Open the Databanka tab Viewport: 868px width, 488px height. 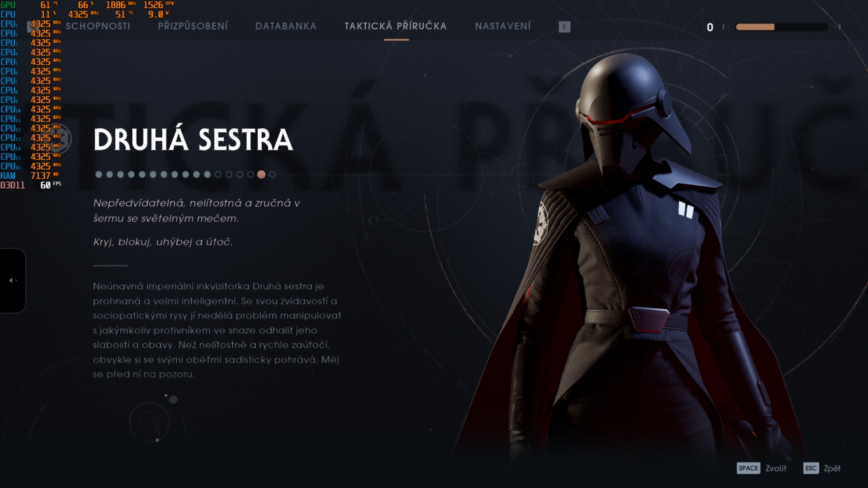point(286,26)
